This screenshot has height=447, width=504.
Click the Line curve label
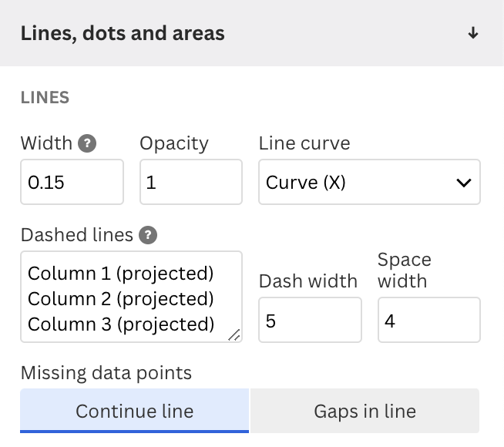(304, 143)
